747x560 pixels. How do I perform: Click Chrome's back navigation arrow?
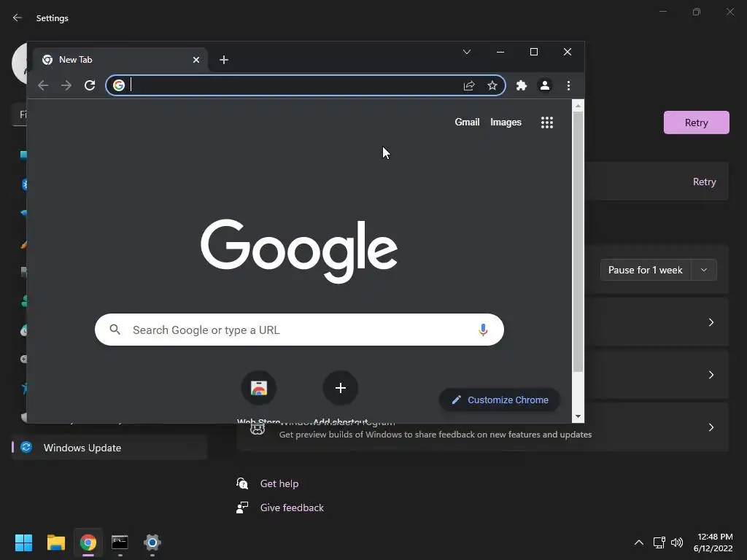click(43, 85)
